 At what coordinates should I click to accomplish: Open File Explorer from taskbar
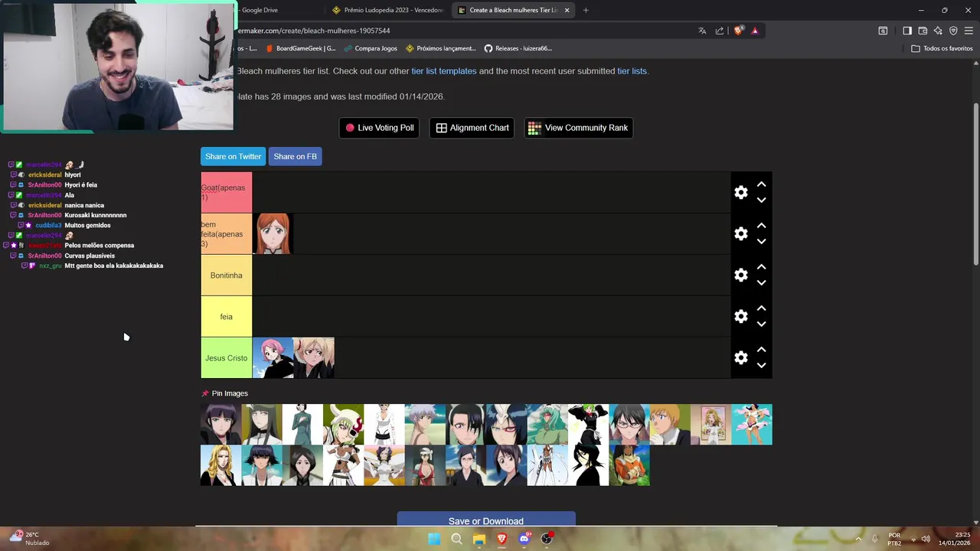[x=479, y=539]
